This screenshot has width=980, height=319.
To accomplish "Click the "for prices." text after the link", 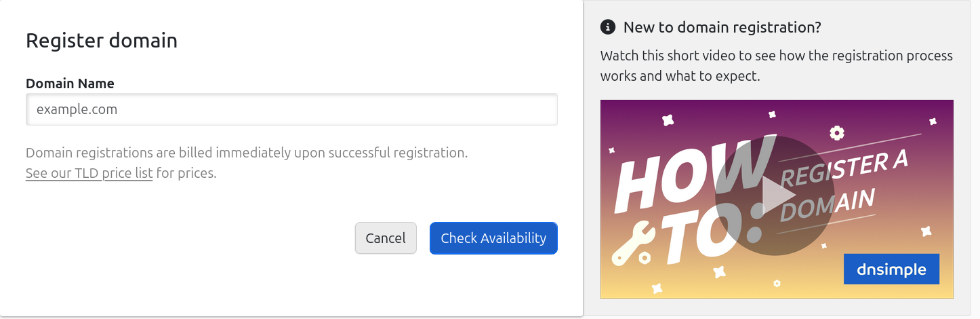I will pos(186,173).
